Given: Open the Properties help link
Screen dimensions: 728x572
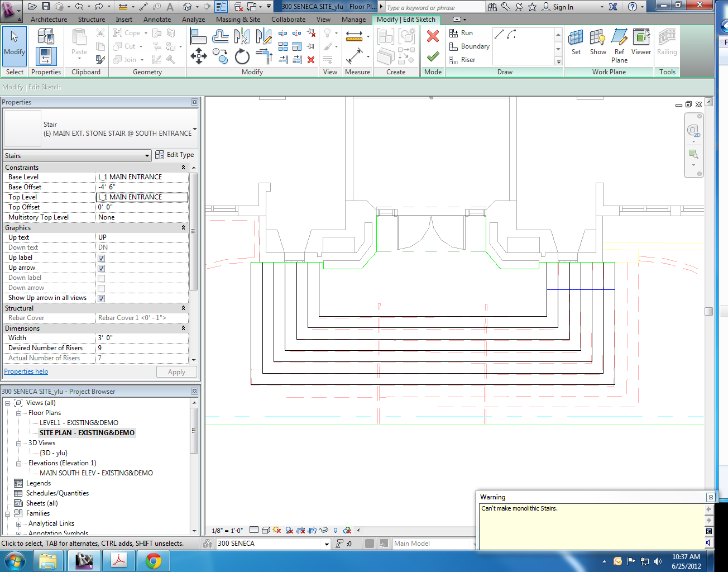Looking at the screenshot, I should tap(26, 371).
